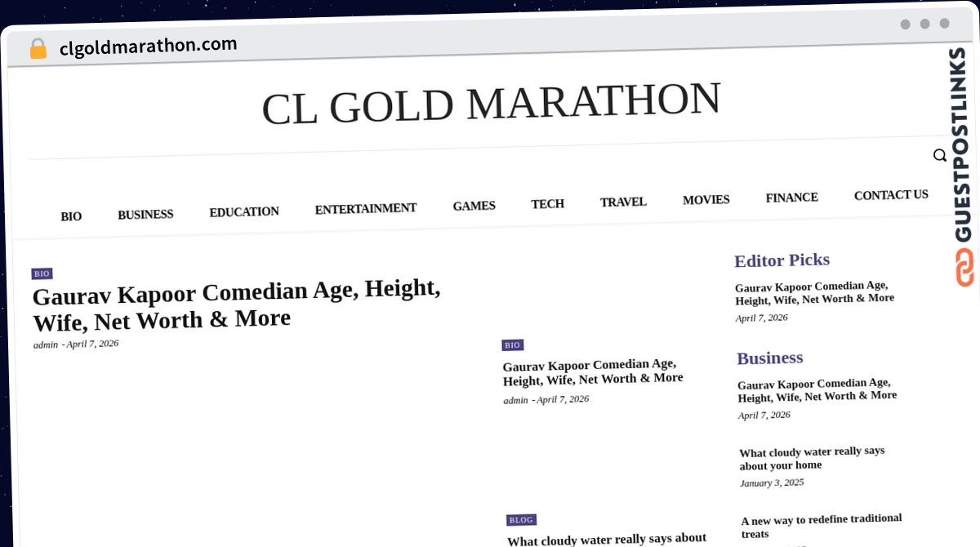Navigate to the TECH section

[x=547, y=203]
